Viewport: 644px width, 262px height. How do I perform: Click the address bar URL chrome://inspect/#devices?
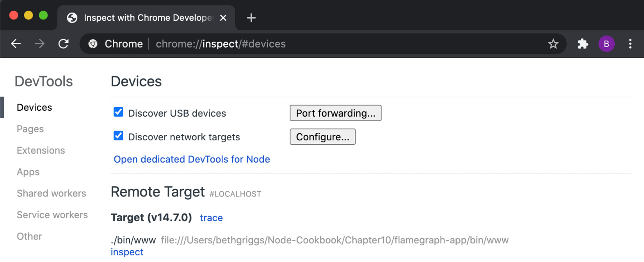221,44
